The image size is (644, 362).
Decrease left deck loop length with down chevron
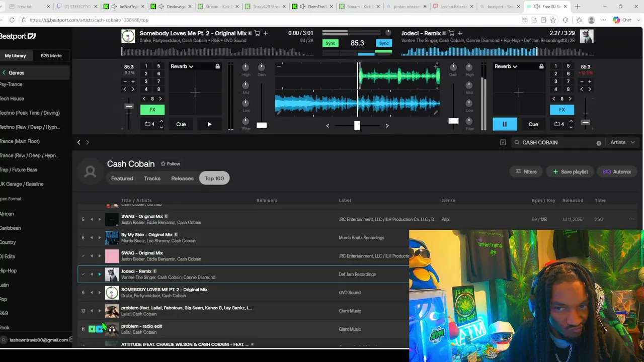coord(162,127)
